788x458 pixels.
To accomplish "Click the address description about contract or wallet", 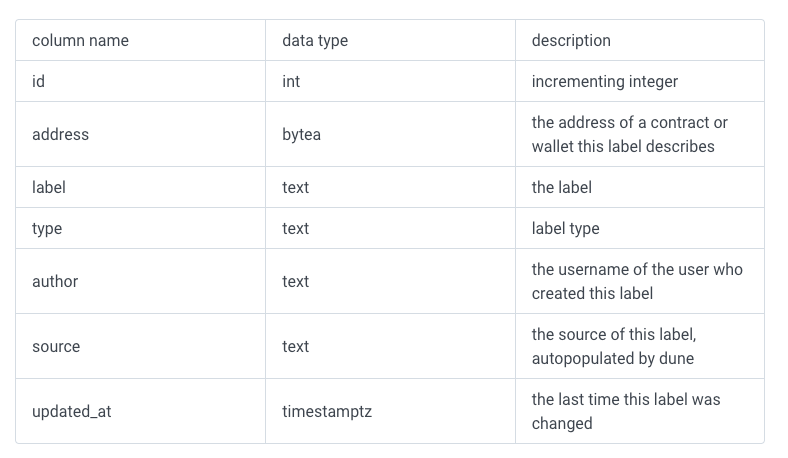I will pos(629,134).
